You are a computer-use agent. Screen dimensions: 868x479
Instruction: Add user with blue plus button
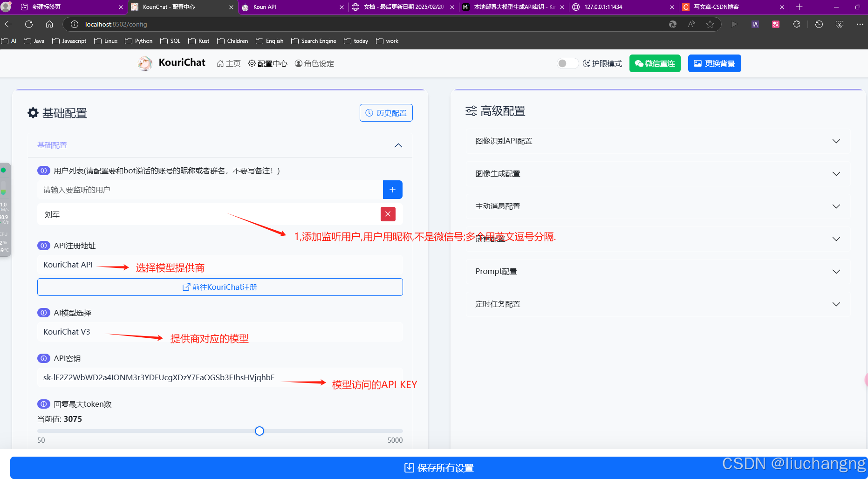coord(392,190)
